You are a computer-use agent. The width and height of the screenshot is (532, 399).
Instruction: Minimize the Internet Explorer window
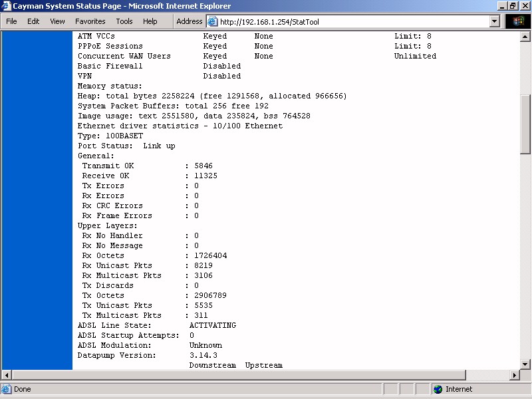503,6
